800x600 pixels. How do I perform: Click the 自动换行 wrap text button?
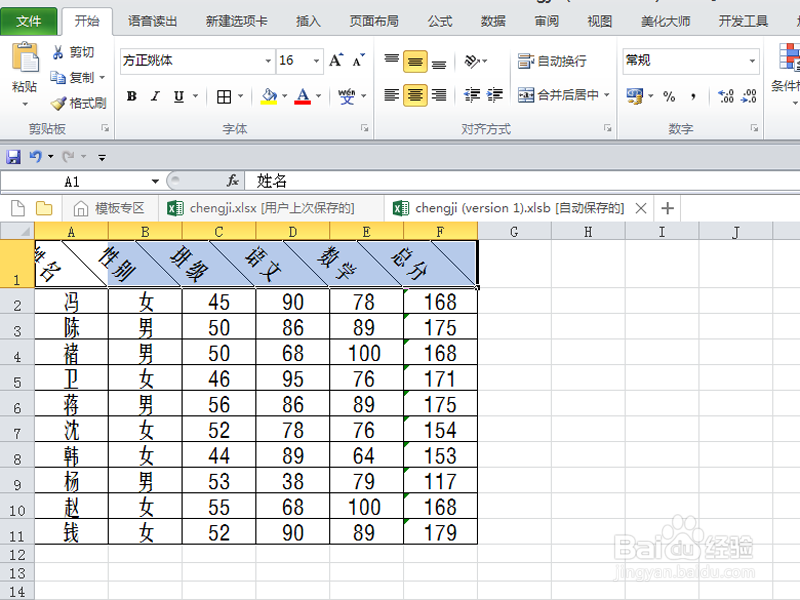click(x=552, y=61)
